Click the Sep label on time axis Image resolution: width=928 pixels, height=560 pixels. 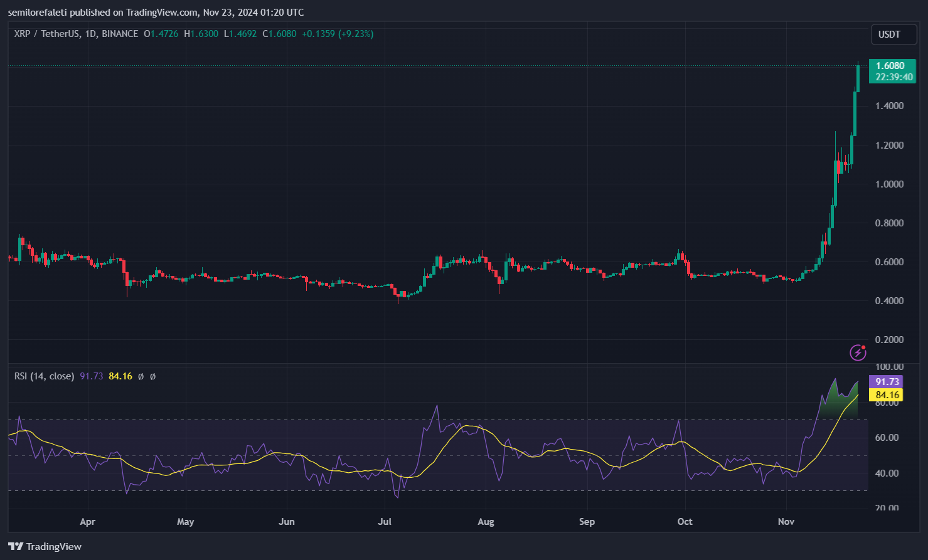click(x=587, y=522)
